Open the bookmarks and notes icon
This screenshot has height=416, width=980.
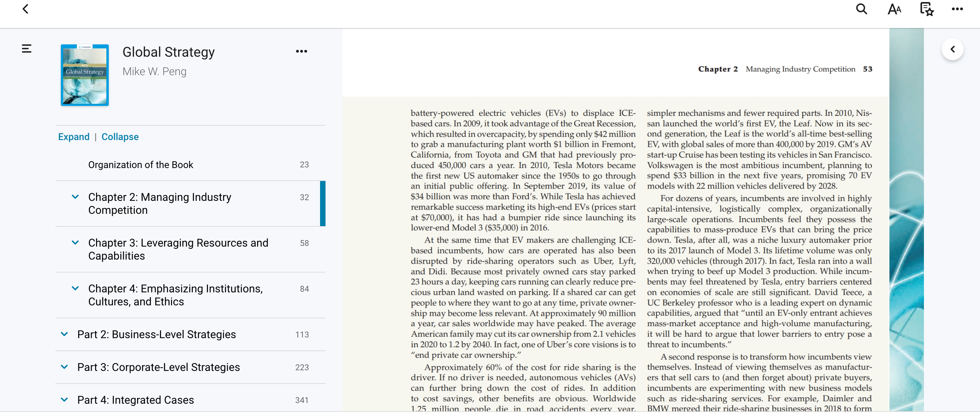(927, 9)
